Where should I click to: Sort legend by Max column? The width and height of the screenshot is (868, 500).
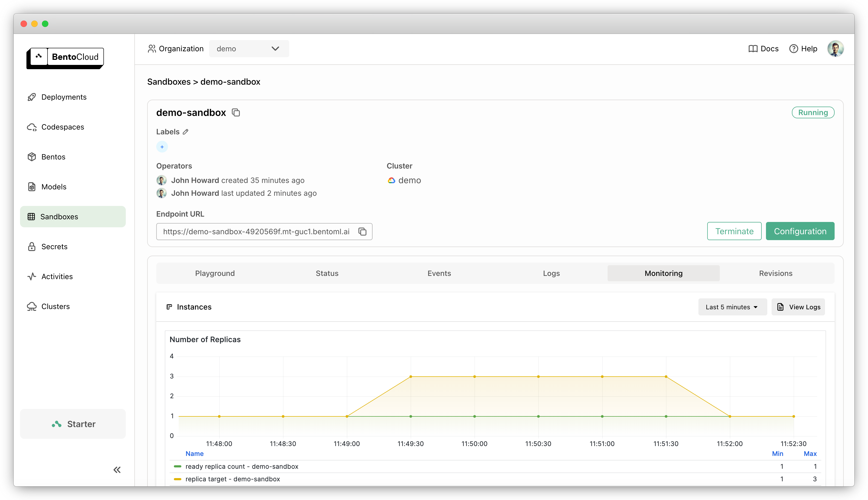coord(810,454)
